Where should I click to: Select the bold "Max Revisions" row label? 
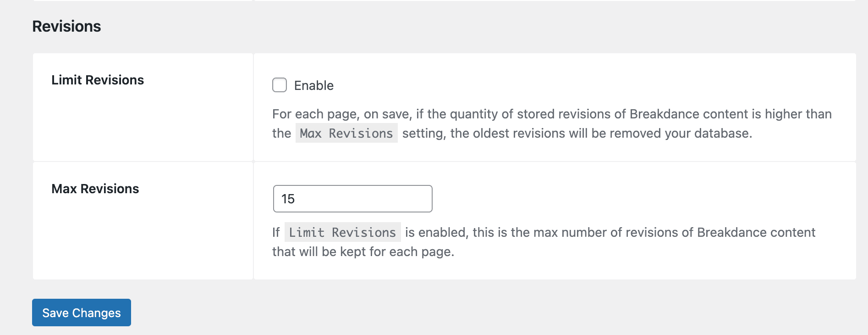[95, 189]
